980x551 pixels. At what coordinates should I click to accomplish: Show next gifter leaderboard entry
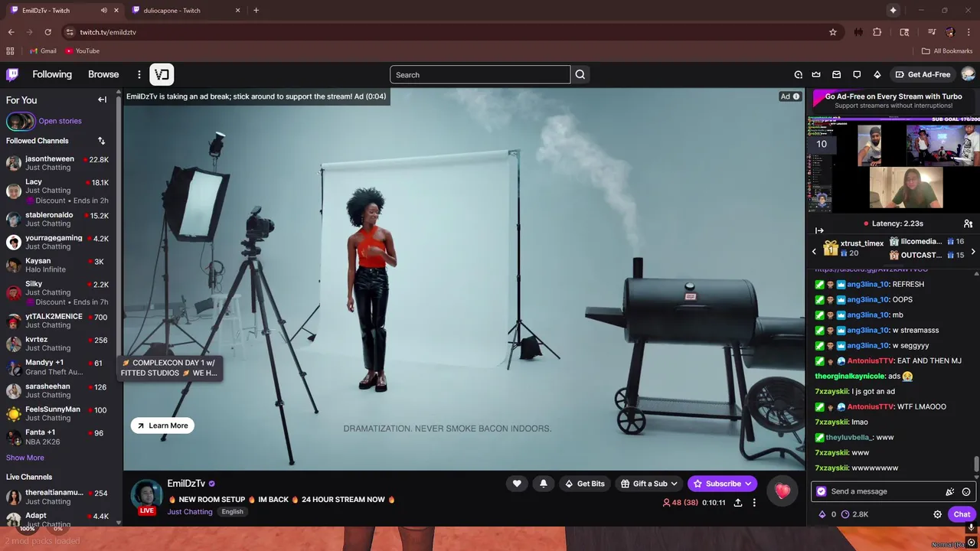973,251
